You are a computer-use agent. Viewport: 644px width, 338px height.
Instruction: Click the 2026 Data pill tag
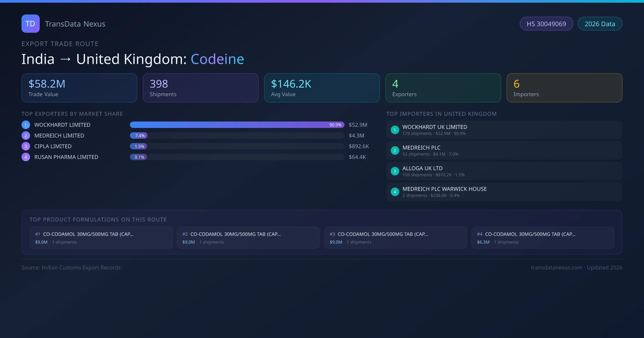[x=600, y=24]
